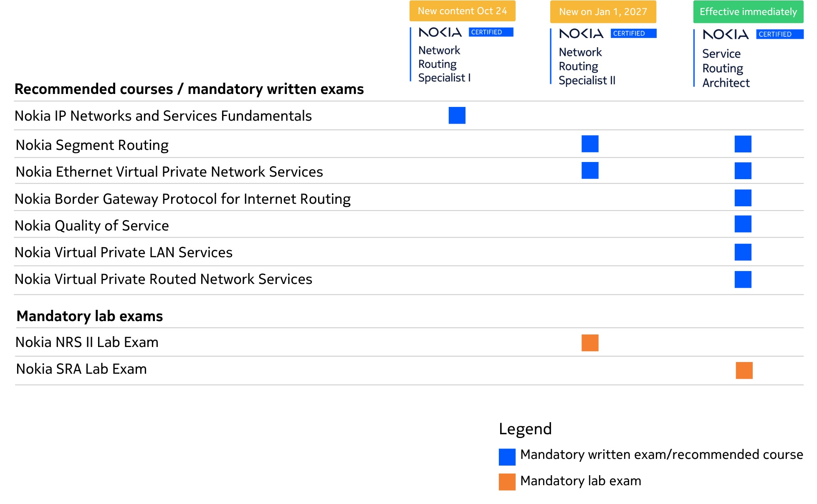
Task: Click Virtual Private LAN Services blue square
Action: click(743, 252)
